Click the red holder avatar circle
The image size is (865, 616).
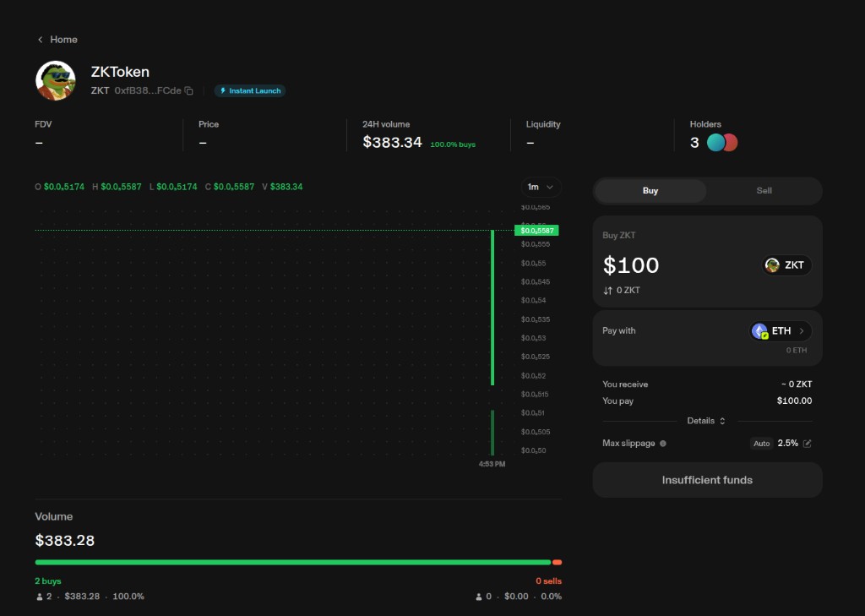point(731,143)
